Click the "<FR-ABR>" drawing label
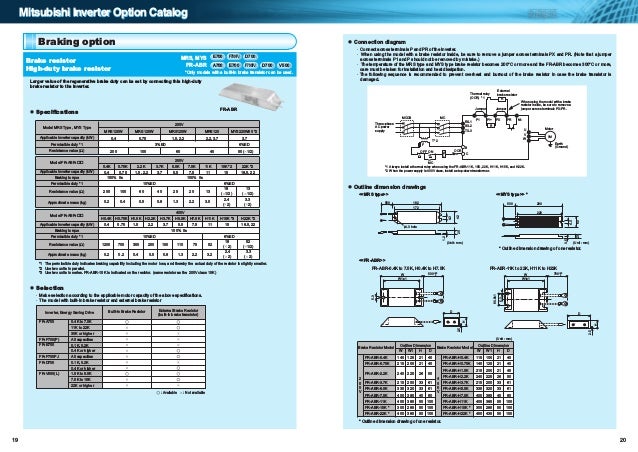 [372, 260]
